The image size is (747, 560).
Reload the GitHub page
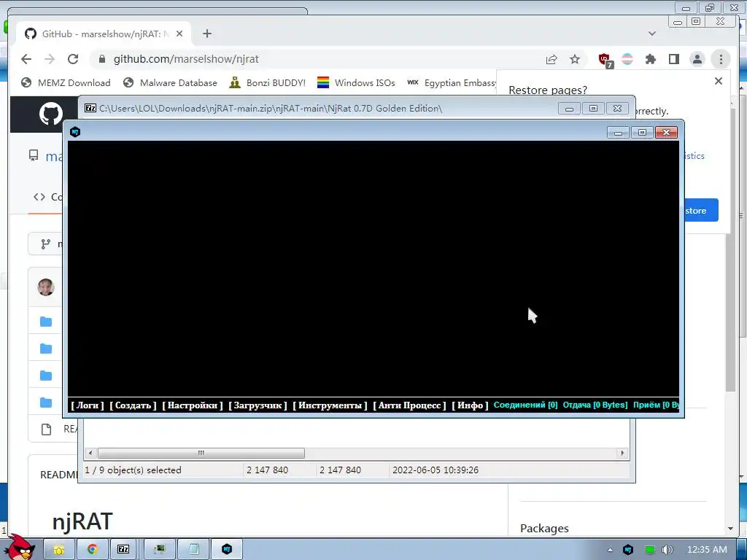point(73,59)
